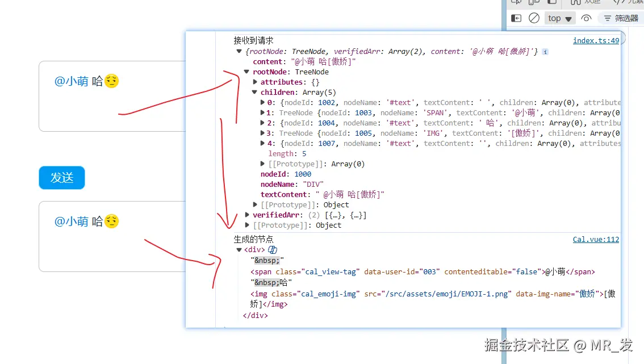Select the 'content: "@小萌 哈[傲娇]"' line
The width and height of the screenshot is (644, 364).
click(304, 62)
